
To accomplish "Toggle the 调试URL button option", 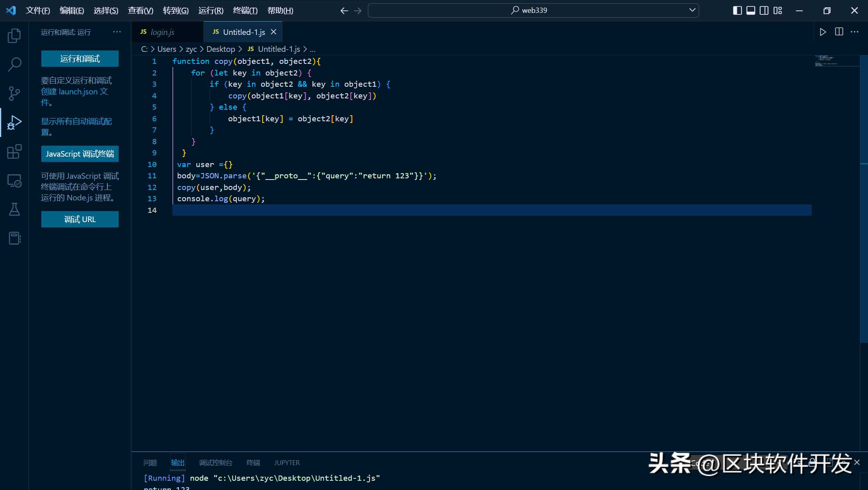I will point(80,219).
